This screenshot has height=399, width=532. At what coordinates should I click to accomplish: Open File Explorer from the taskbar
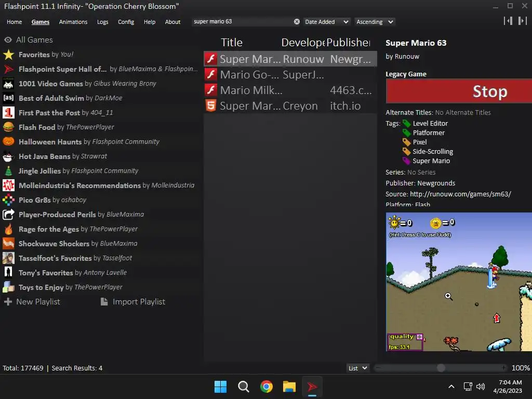click(x=289, y=387)
